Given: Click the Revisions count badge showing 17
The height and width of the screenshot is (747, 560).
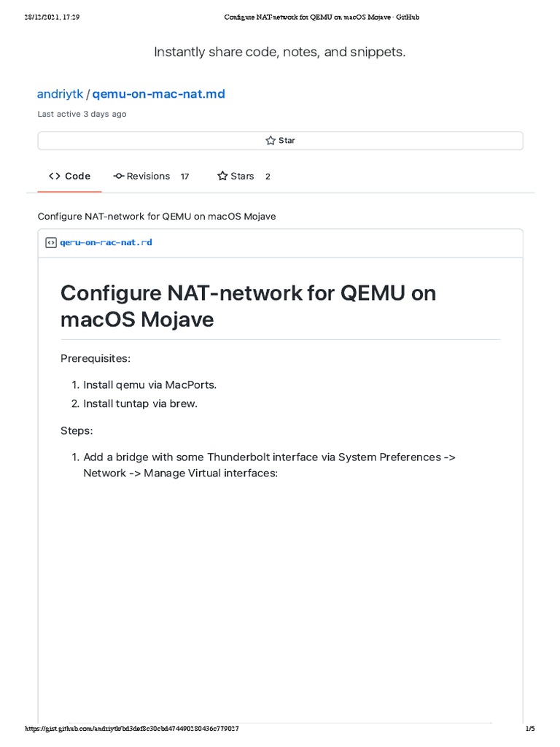Looking at the screenshot, I should pos(184,177).
